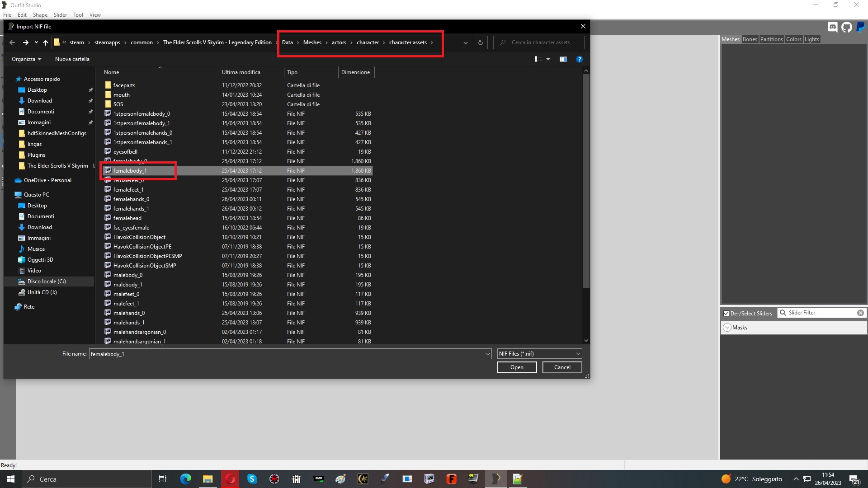The width and height of the screenshot is (868, 488).
Task: Launch Microsoft Edge from the taskbar
Action: 185,479
